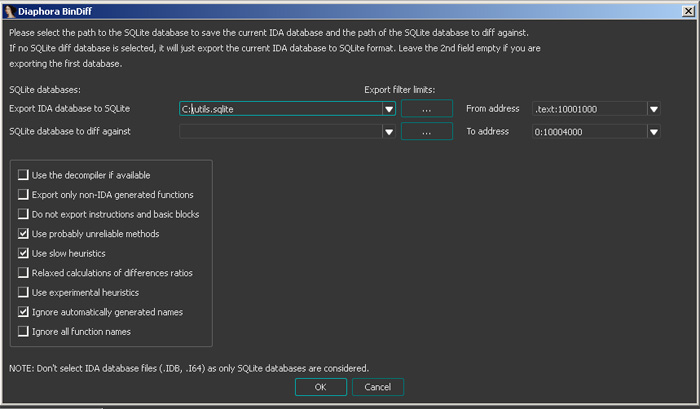Viewport: 700px width, 409px height.
Task: Focus the empty 'SQLite database to diff against' field
Action: tap(281, 132)
